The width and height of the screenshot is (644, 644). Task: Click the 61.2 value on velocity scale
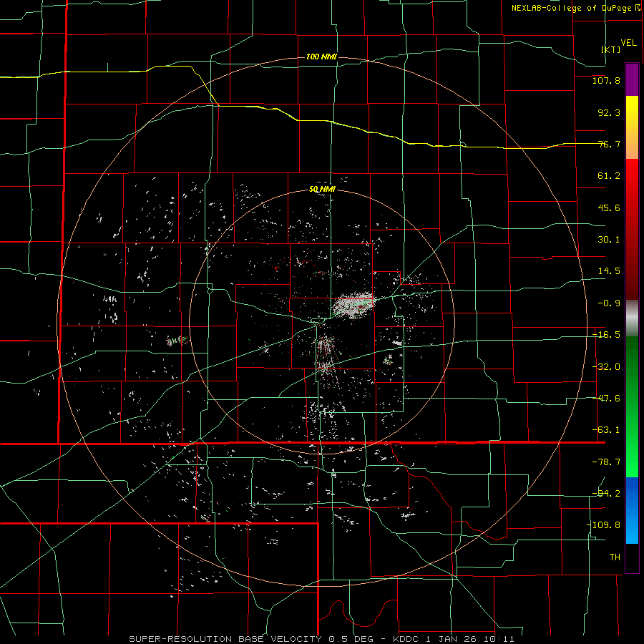(x=609, y=176)
